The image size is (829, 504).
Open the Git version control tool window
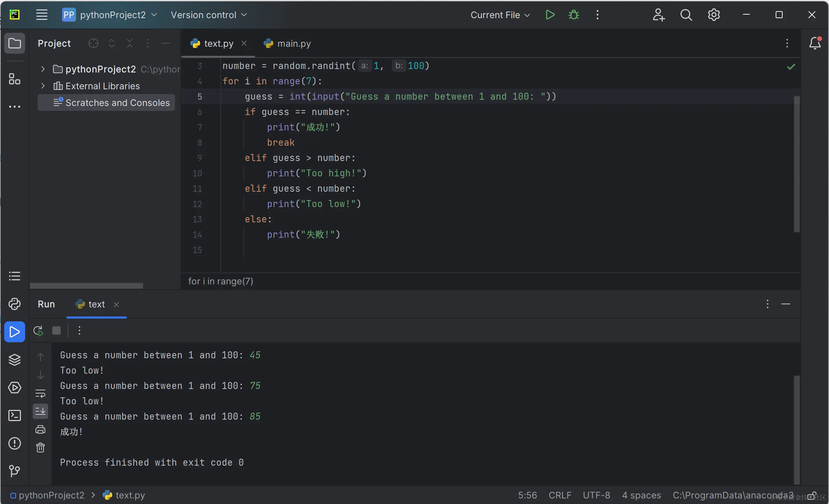(14, 471)
